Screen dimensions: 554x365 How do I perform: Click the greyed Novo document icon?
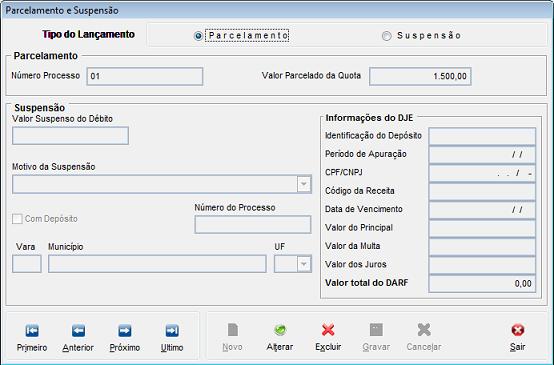pyautogui.click(x=233, y=330)
